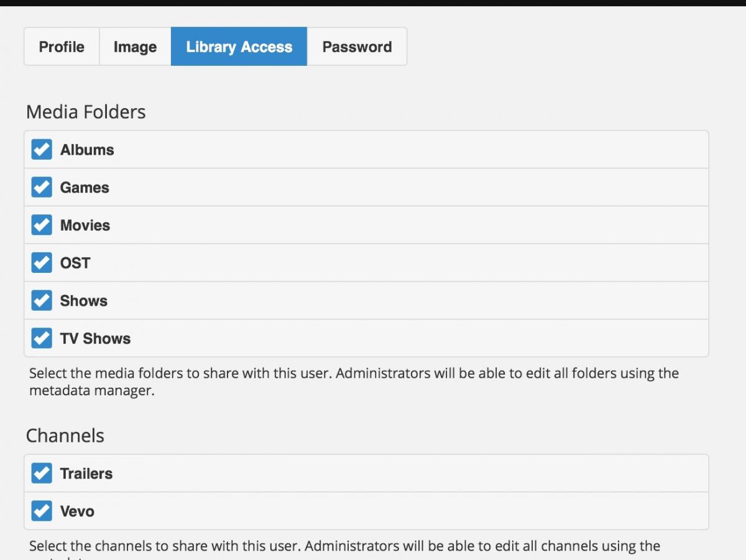Disable the Games folder checkbox
This screenshot has height=560, width=746.
point(42,188)
